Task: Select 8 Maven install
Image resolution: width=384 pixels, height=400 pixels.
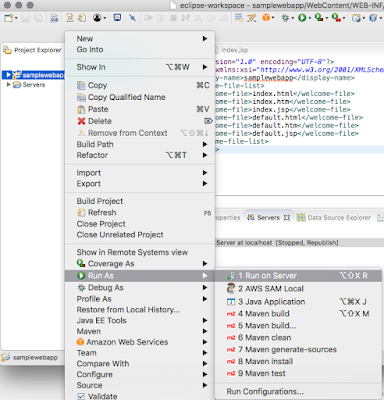Action: (x=298, y=361)
